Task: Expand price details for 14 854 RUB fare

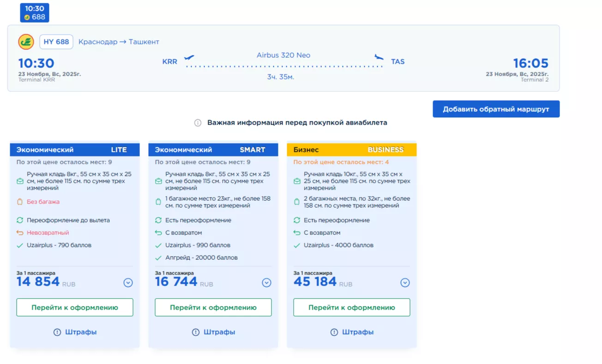Action: 128,283
